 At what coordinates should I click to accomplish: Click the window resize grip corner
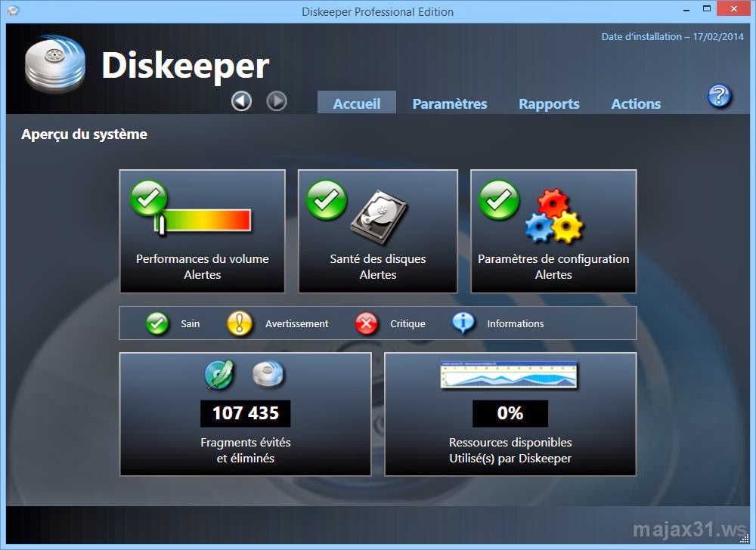point(744,539)
